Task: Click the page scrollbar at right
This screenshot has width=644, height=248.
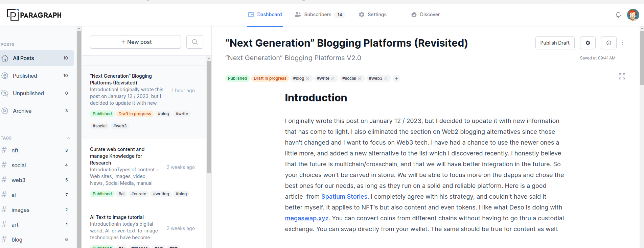Action: (x=642, y=57)
